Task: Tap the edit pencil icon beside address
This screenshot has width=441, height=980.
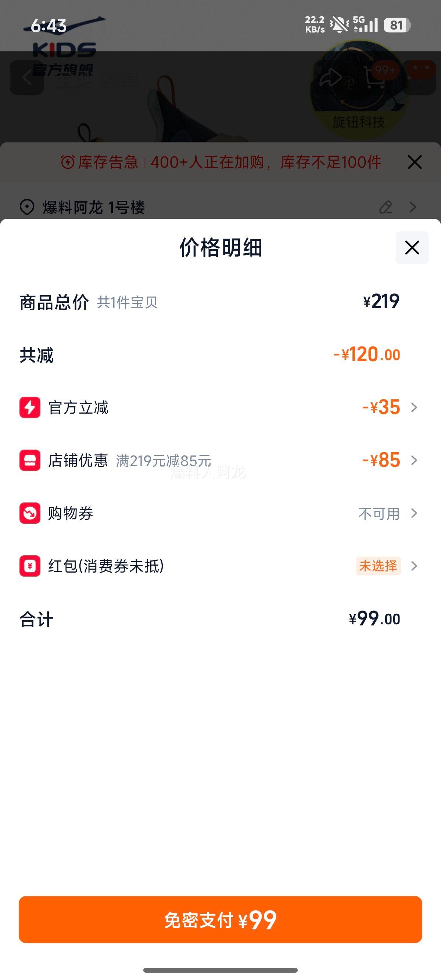Action: [x=386, y=207]
